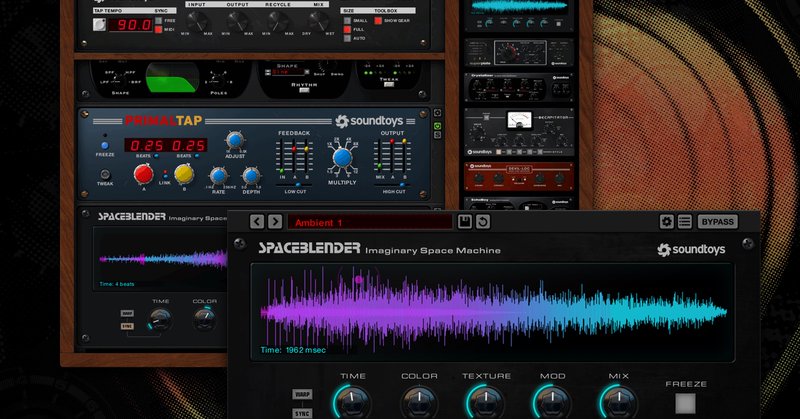The width and height of the screenshot is (800, 419).
Task: Enable WARP mode in SpaceBlender
Action: (x=302, y=394)
